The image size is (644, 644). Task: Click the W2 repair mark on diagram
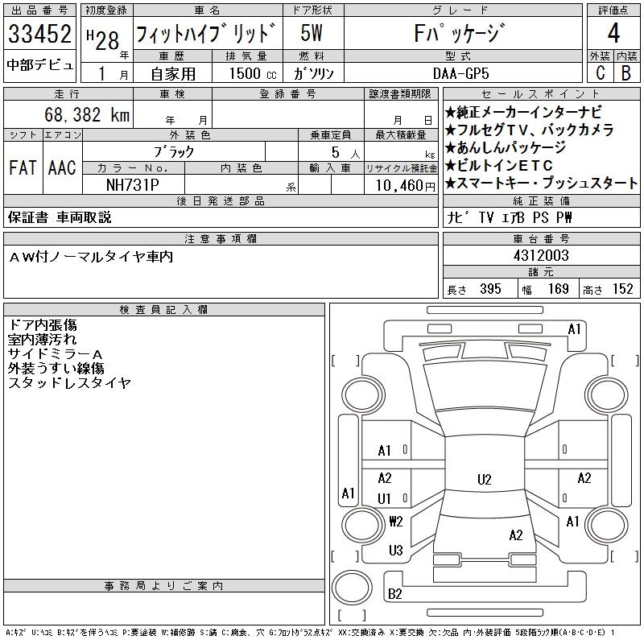pyautogui.click(x=395, y=522)
